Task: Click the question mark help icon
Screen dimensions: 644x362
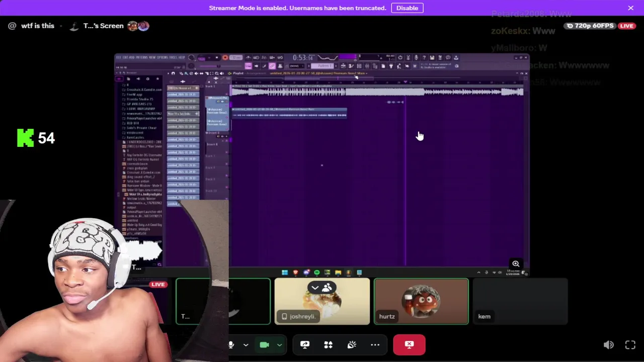Action: pyautogui.click(x=424, y=57)
